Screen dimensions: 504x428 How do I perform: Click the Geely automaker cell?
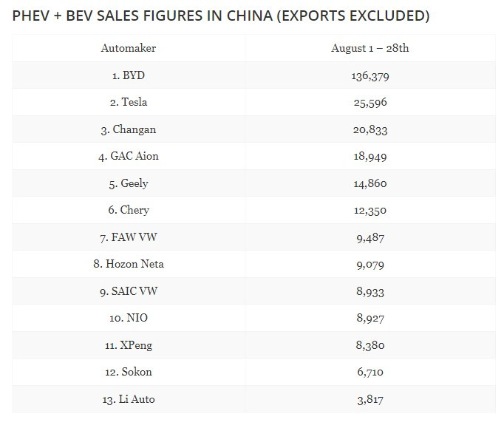click(129, 183)
